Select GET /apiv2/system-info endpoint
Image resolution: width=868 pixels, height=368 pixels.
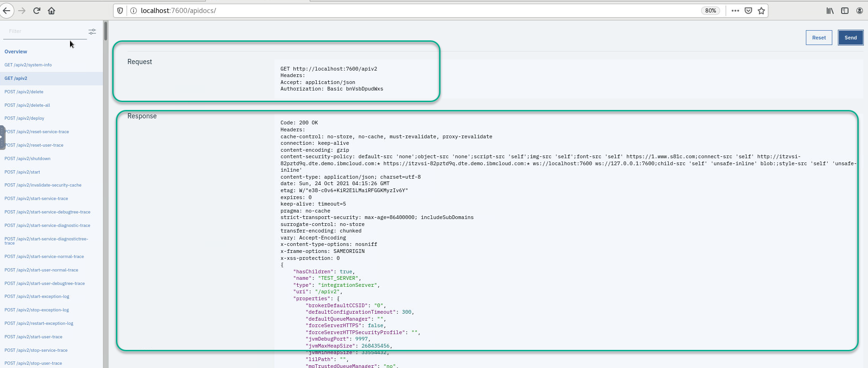point(28,65)
